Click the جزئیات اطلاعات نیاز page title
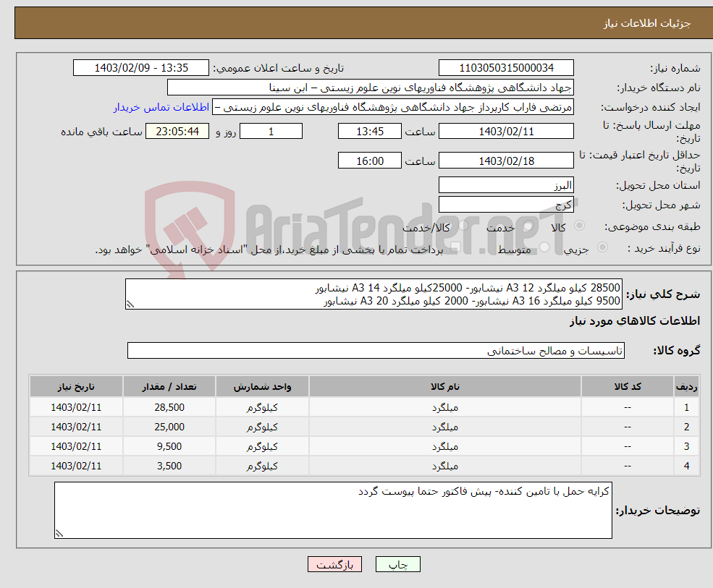Screen dimensions: 713x588 (x=647, y=22)
